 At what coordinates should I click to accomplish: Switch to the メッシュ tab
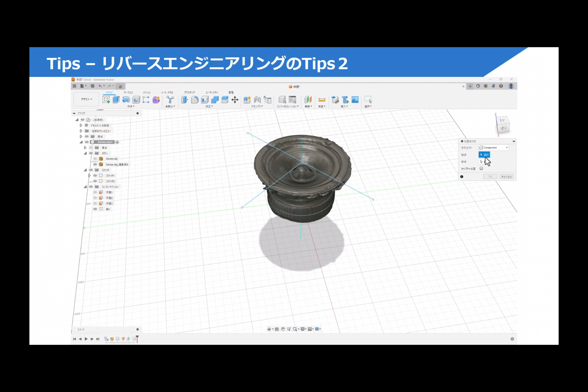click(147, 92)
